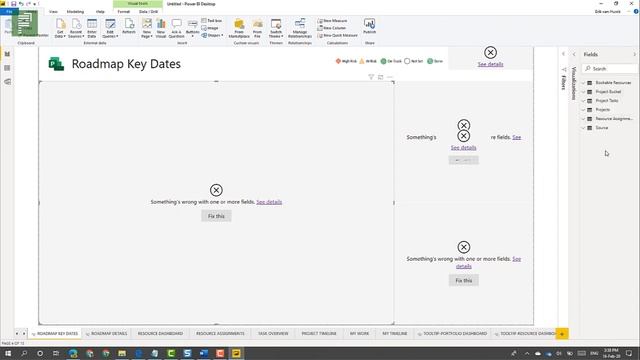640x360 pixels.
Task: Go to MY WORK page tab
Action: point(360,333)
